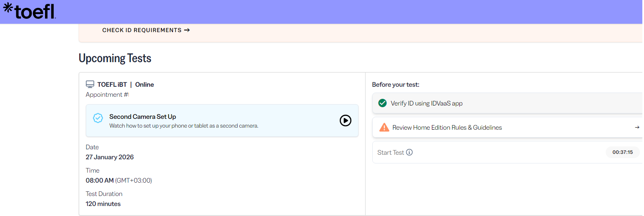Open Review Home Edition Rules & Guidelines
The image size is (644, 216).
[x=508, y=127]
